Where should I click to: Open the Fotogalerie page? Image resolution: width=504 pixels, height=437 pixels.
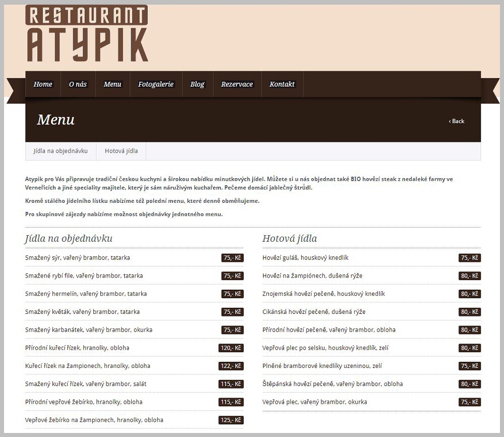coord(156,84)
